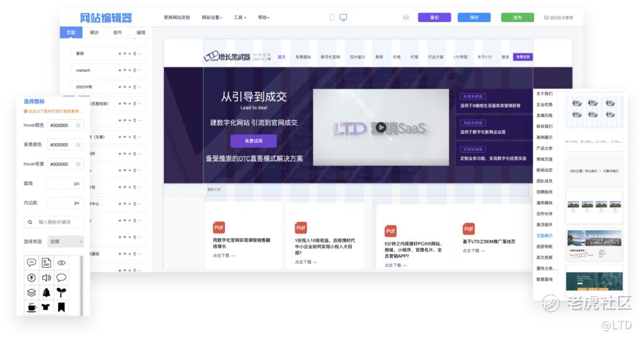Open the hover颜色 color picker swatch

tap(78, 126)
